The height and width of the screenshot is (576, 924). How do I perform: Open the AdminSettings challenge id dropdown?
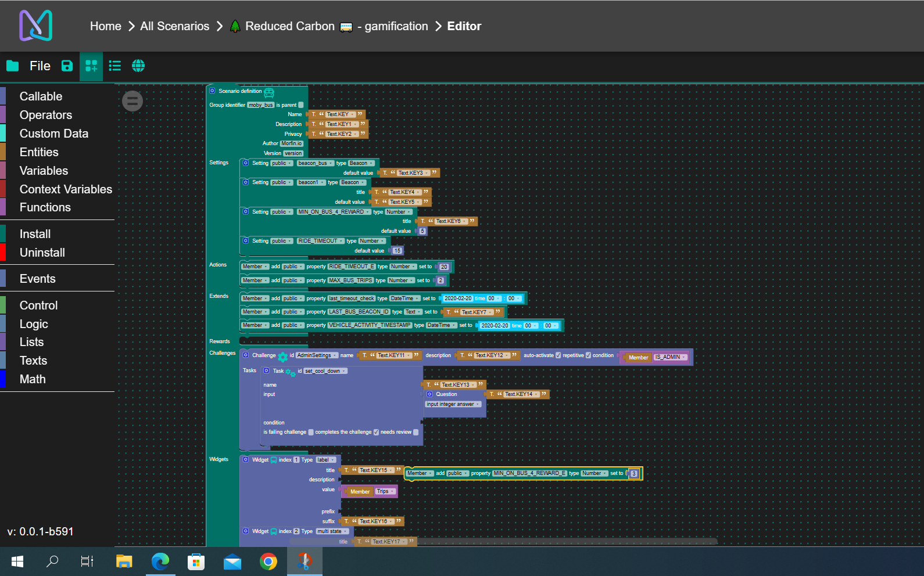(317, 355)
